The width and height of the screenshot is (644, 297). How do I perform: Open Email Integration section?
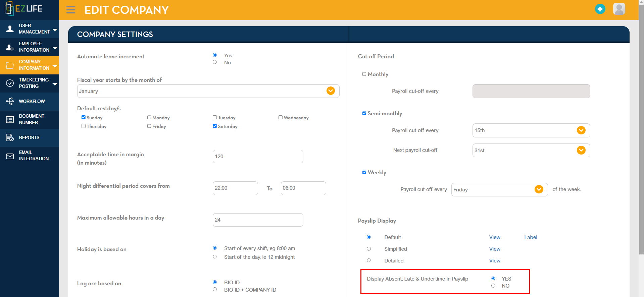30,156
